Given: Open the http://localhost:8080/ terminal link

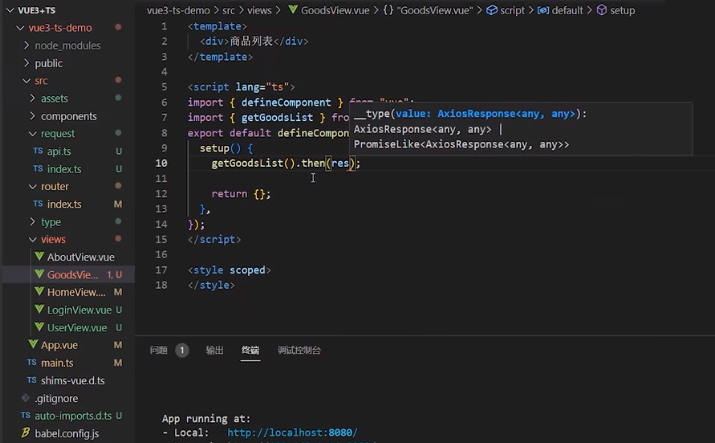Looking at the screenshot, I should point(292,433).
